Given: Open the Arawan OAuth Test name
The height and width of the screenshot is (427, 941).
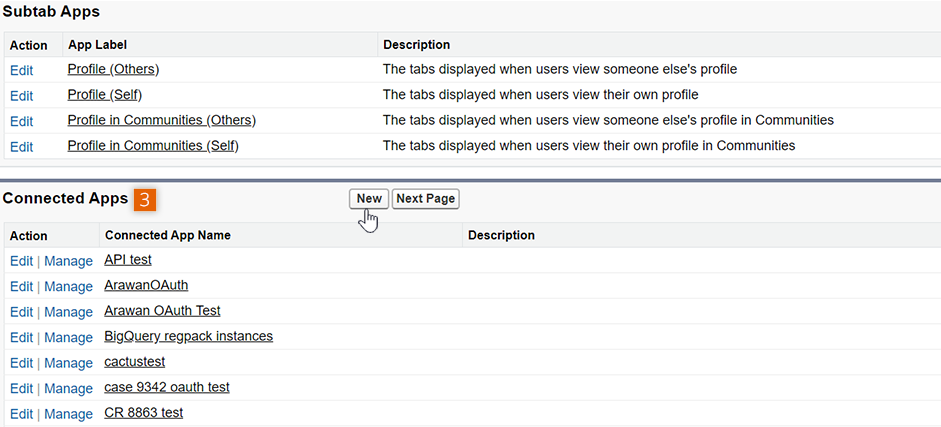Looking at the screenshot, I should pos(162,311).
